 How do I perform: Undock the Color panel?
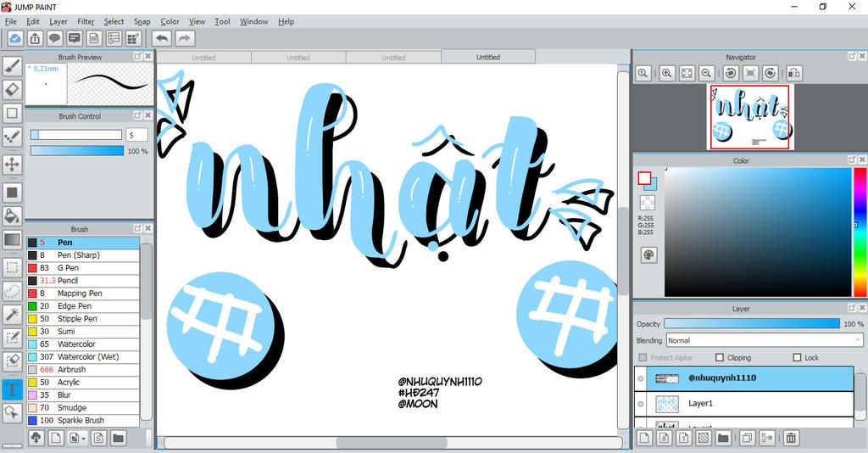pyautogui.click(x=852, y=159)
